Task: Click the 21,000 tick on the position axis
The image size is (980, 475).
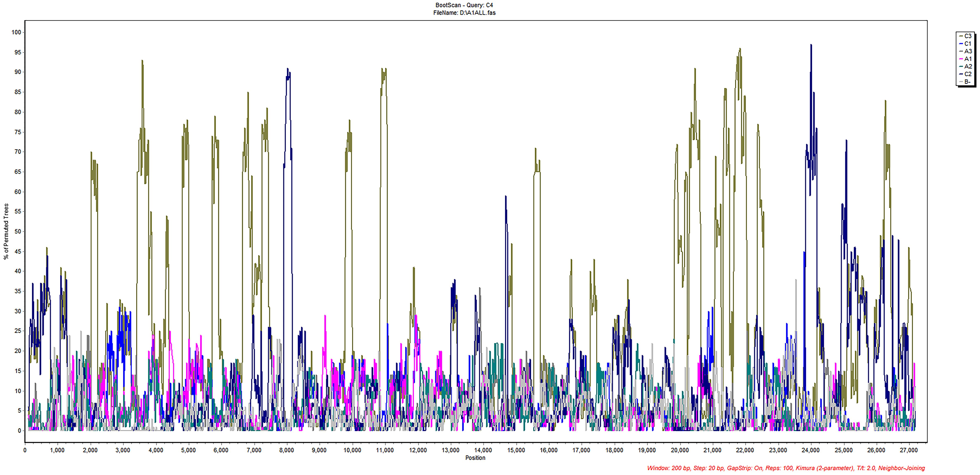Action: 713,450
